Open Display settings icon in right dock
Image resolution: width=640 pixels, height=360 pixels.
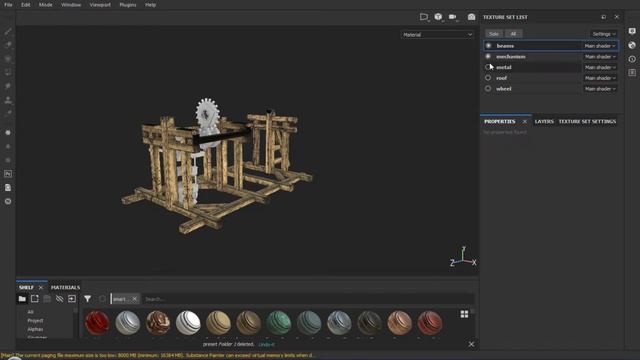point(632,31)
